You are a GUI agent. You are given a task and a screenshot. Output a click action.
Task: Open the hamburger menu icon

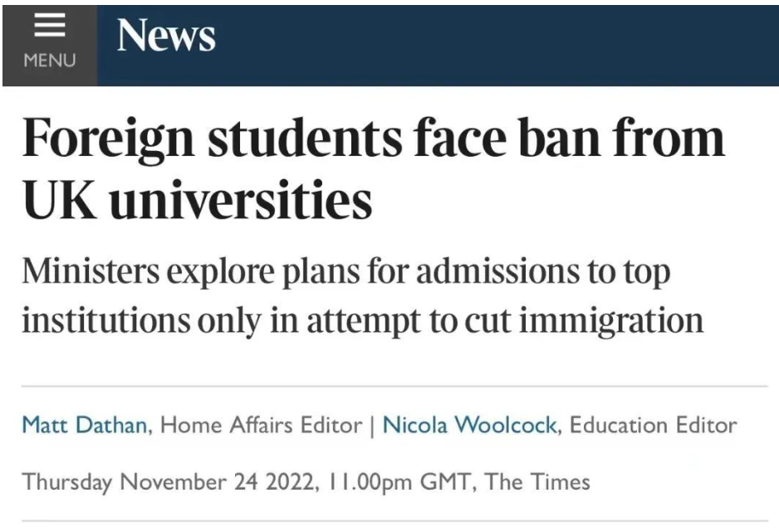[49, 28]
